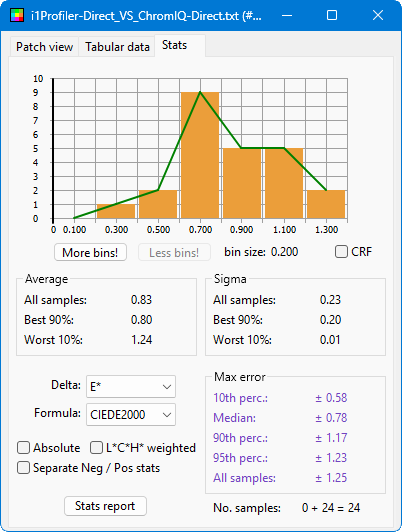
Task: Open the Tabular data tab
Action: (x=117, y=46)
